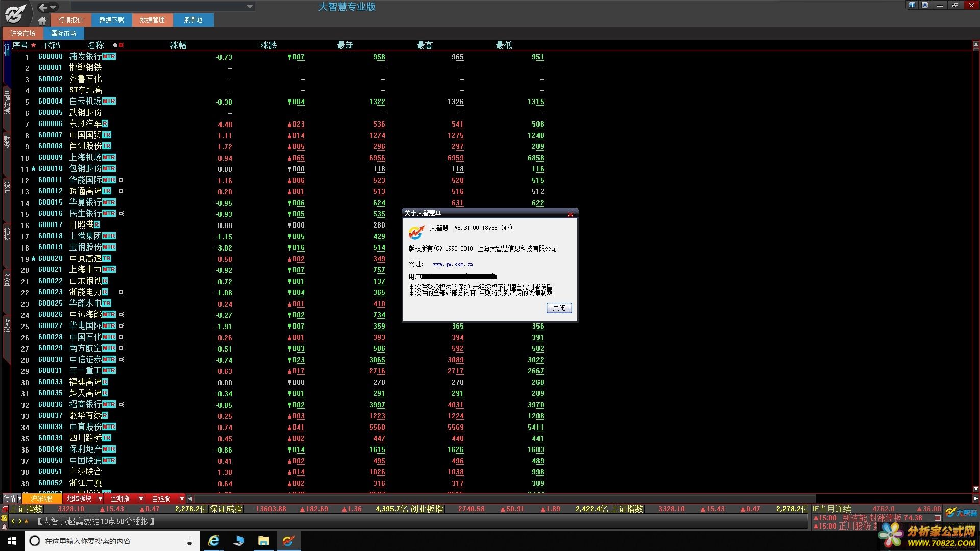
Task: Expand the 地域板块 dropdown arrow
Action: [100, 498]
